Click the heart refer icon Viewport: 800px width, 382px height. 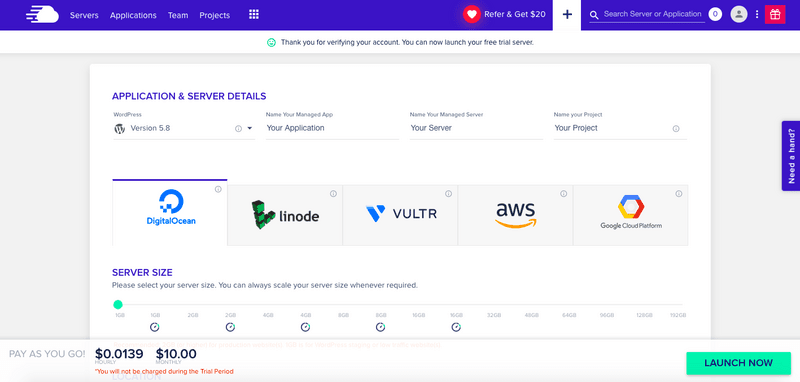coord(472,14)
